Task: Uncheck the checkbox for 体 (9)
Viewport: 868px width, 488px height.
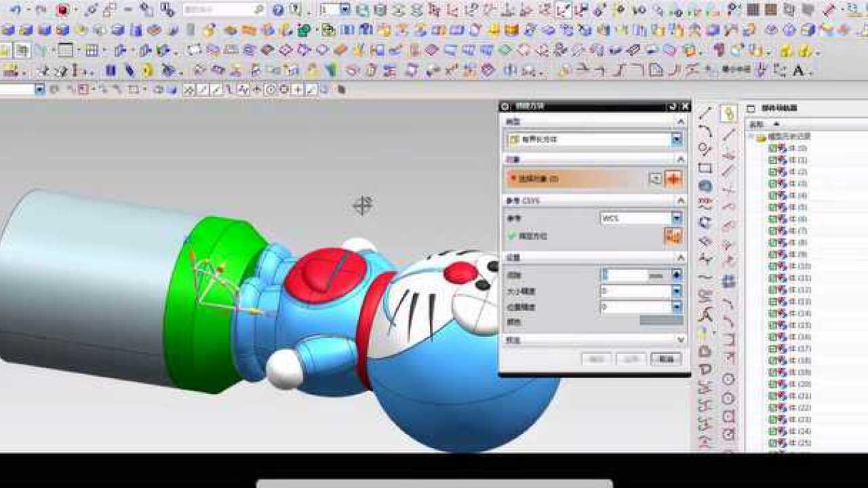Action: tap(772, 254)
